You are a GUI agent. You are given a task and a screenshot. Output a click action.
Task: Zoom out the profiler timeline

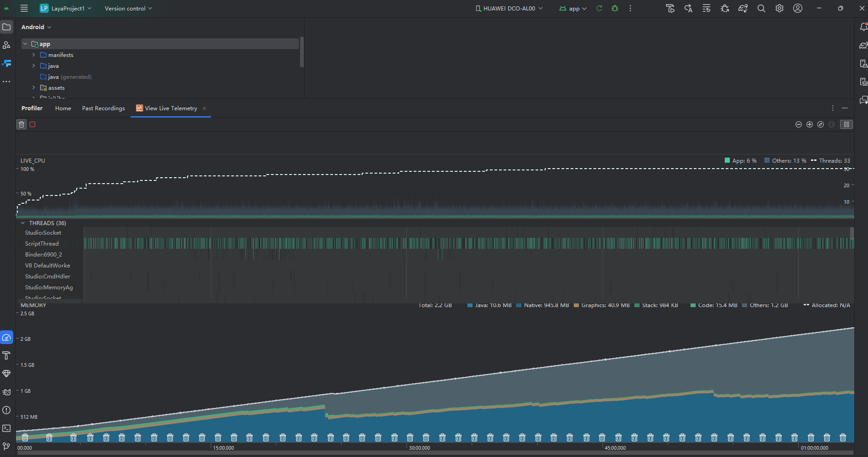pyautogui.click(x=798, y=124)
